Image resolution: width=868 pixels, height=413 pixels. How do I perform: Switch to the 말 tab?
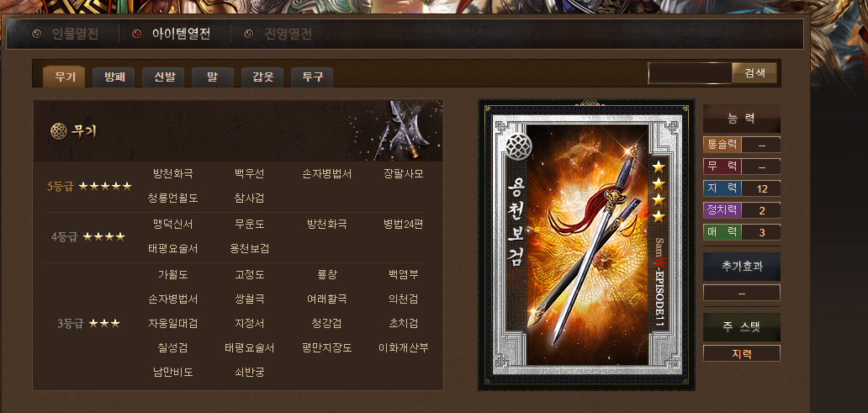pyautogui.click(x=213, y=77)
